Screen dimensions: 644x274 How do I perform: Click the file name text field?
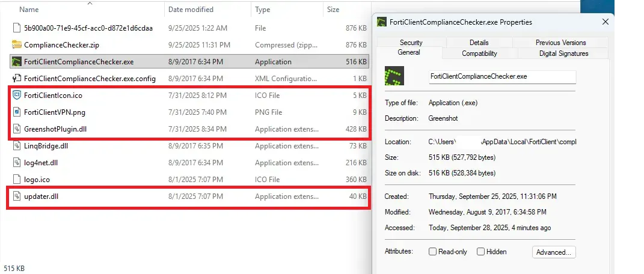[502, 77]
